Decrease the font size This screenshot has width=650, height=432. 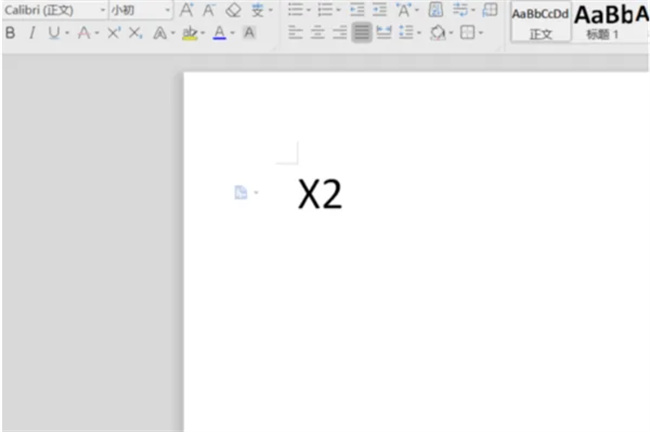tap(209, 10)
